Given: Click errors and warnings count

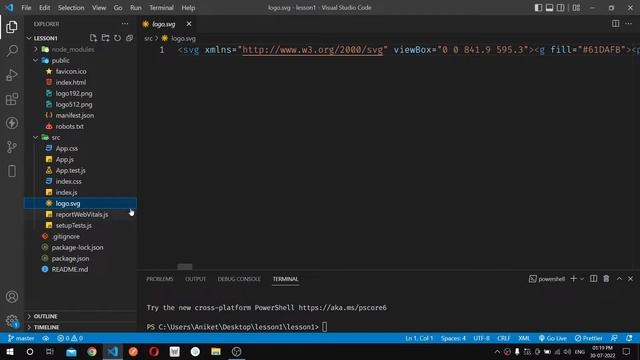Looking at the screenshot, I should click(x=70, y=338).
